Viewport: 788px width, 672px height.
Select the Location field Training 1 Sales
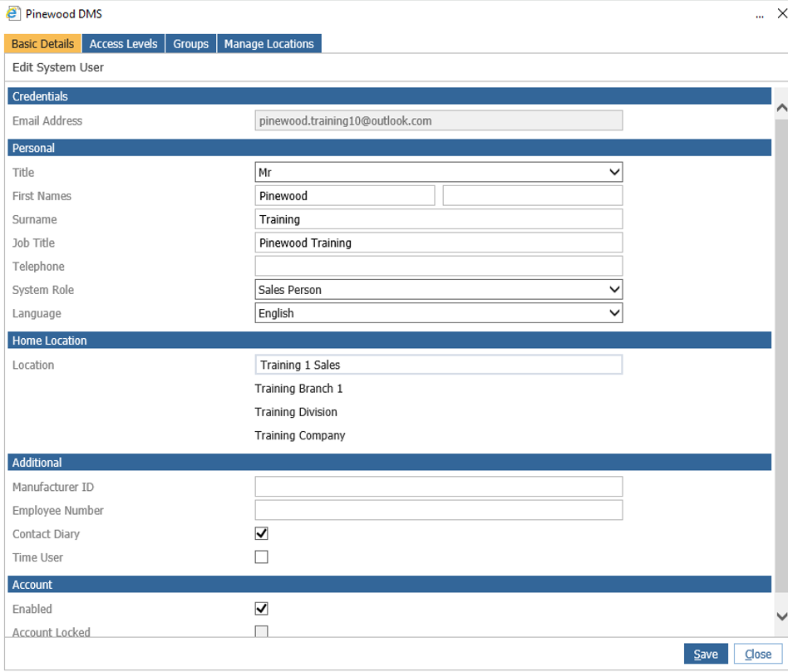click(439, 365)
